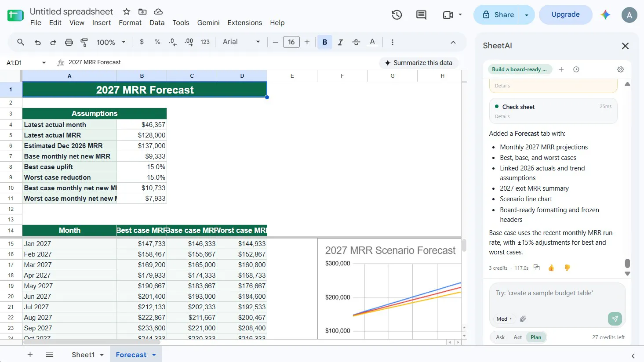This screenshot has width=644, height=362.
Task: Open the comments icon
Action: coord(421,15)
